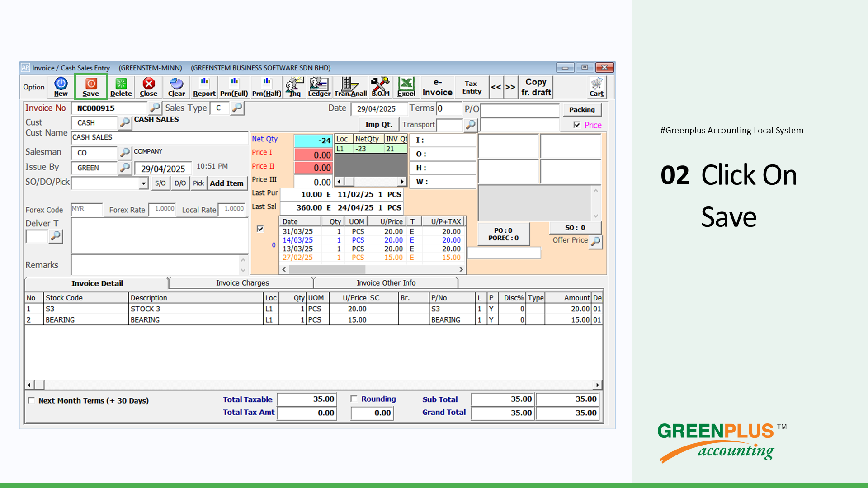This screenshot has height=488, width=868.
Task: Toggle the checkbox beside price history table
Action: point(260,229)
